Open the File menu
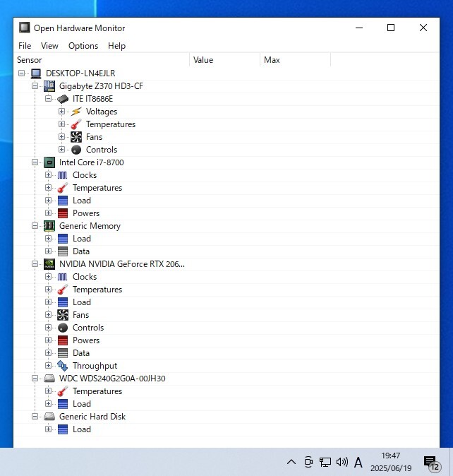Image resolution: width=453 pixels, height=476 pixels. pyautogui.click(x=25, y=46)
